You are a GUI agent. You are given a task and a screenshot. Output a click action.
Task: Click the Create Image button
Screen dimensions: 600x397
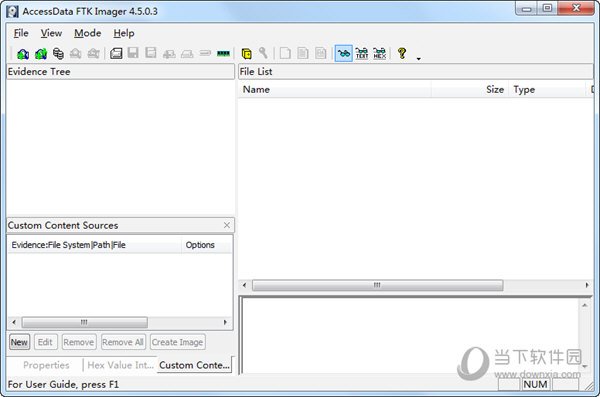178,342
